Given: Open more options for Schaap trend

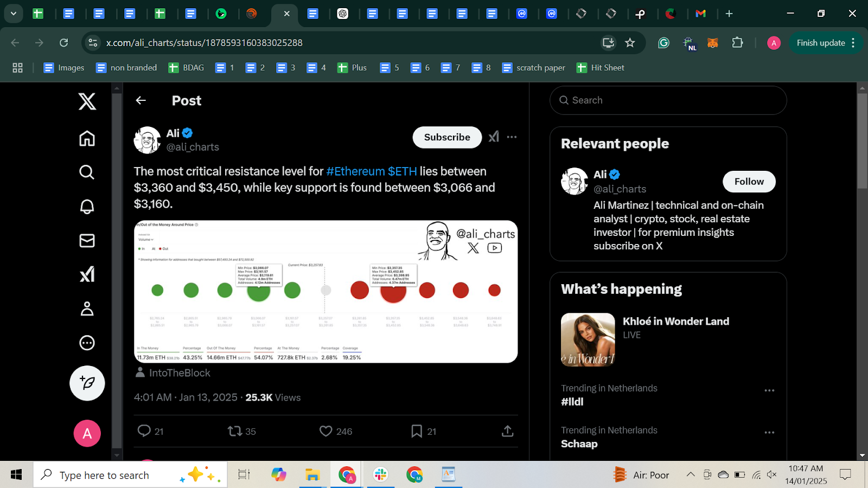Looking at the screenshot, I should [x=769, y=433].
